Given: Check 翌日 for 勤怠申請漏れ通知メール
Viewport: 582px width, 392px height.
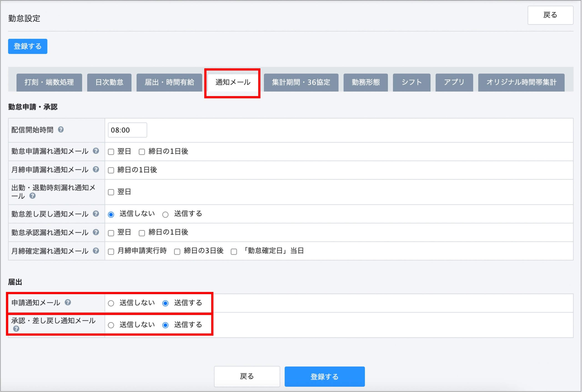Looking at the screenshot, I should coord(111,152).
